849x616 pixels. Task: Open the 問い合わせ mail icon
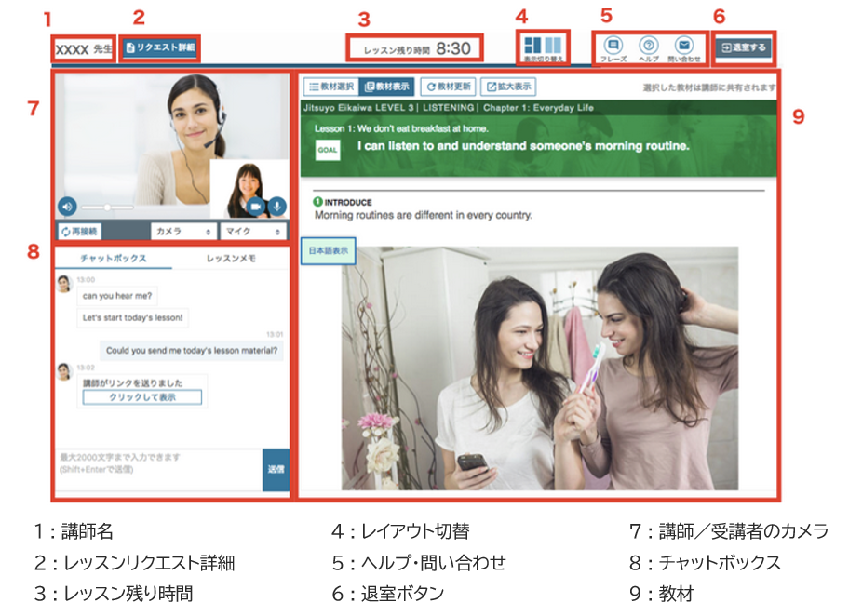click(684, 45)
